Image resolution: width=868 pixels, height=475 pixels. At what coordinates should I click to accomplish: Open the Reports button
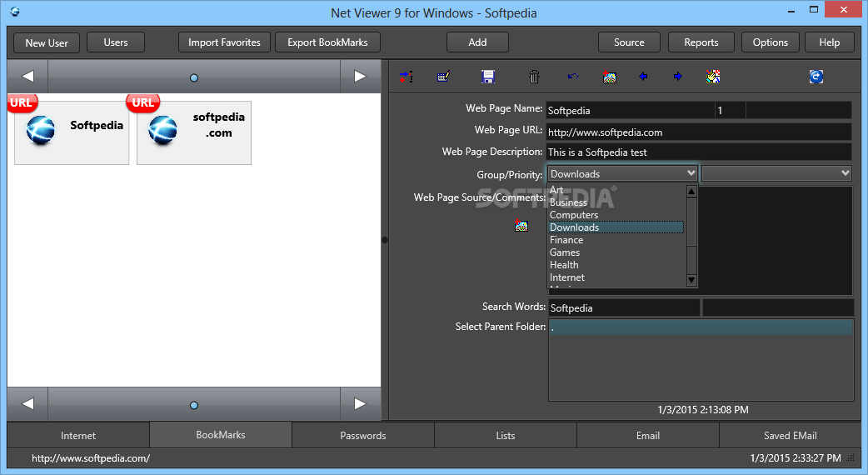[701, 42]
